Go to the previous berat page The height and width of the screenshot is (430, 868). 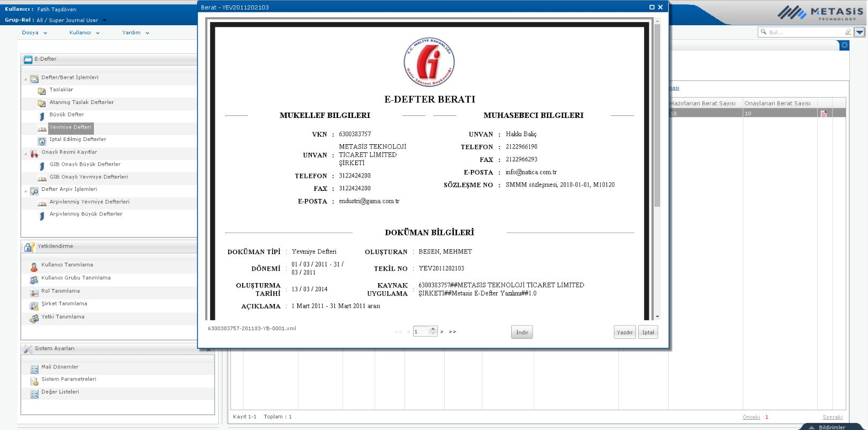click(x=408, y=332)
